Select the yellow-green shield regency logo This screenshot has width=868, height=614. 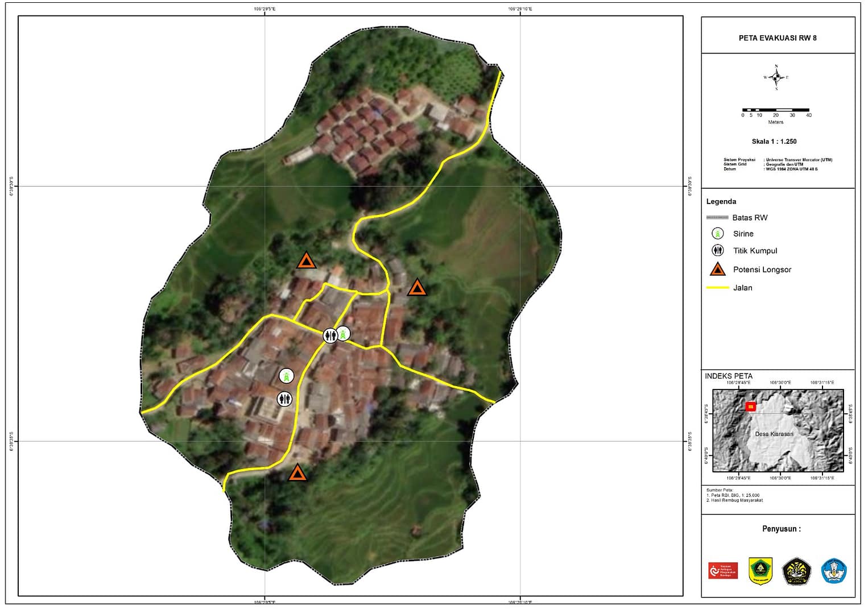[x=760, y=571]
